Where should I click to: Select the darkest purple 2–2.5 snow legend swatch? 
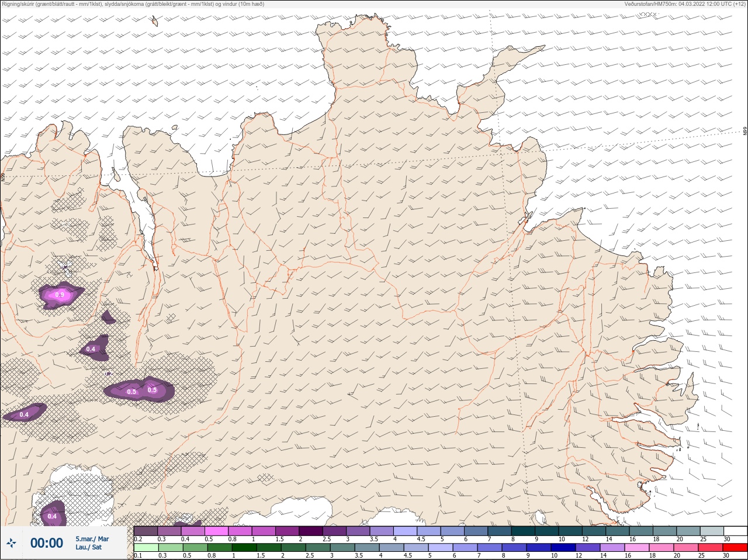tap(311, 531)
